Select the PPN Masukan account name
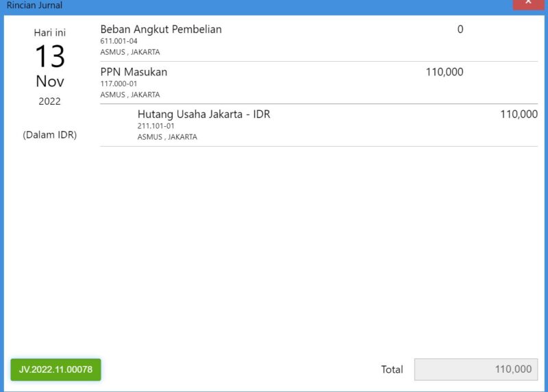Image resolution: width=548 pixels, height=392 pixels. pyautogui.click(x=134, y=72)
